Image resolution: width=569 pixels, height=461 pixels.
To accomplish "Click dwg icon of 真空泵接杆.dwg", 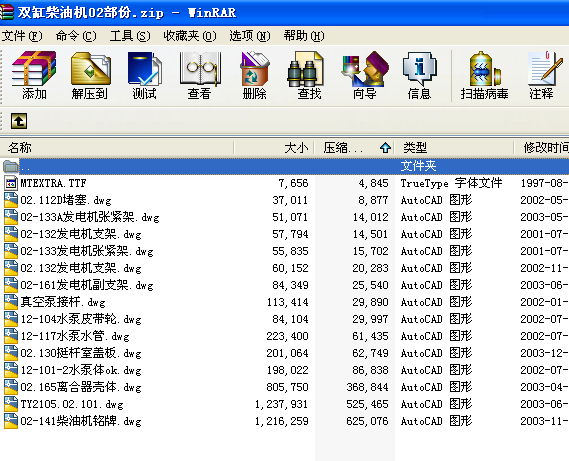I will click(11, 302).
